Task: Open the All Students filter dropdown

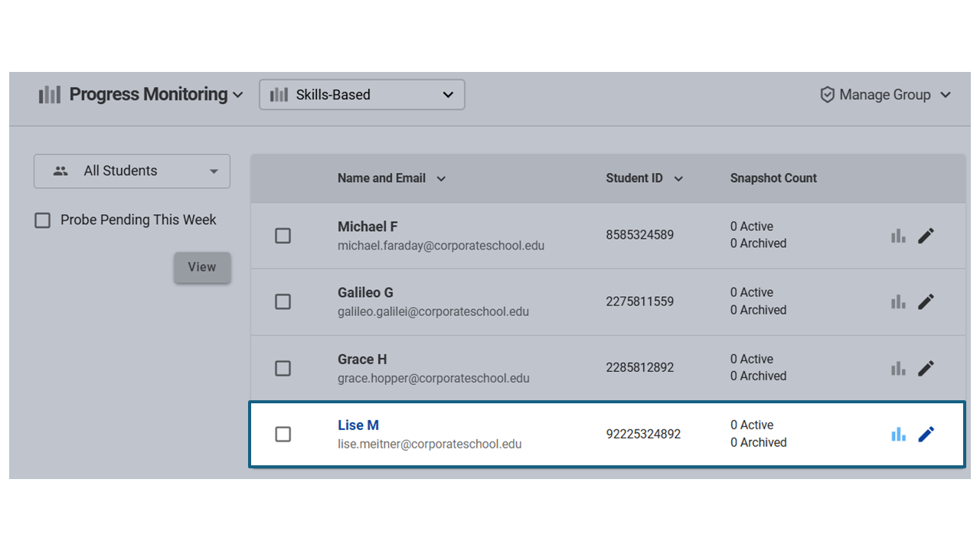Action: pyautogui.click(x=132, y=171)
